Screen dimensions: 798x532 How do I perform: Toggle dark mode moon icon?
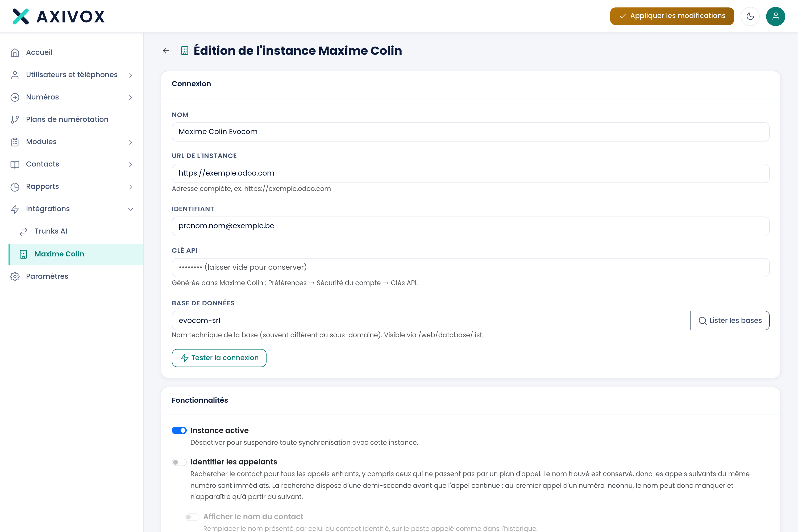(750, 16)
